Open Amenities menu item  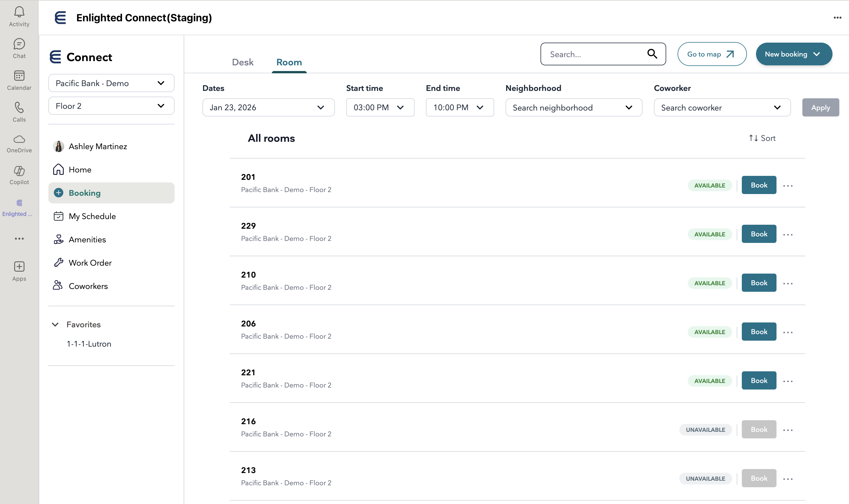111,239
